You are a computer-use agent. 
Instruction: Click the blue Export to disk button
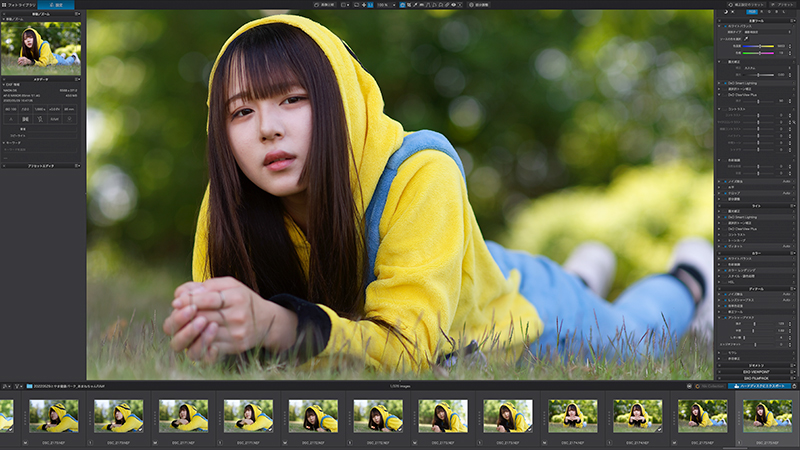click(x=759, y=386)
